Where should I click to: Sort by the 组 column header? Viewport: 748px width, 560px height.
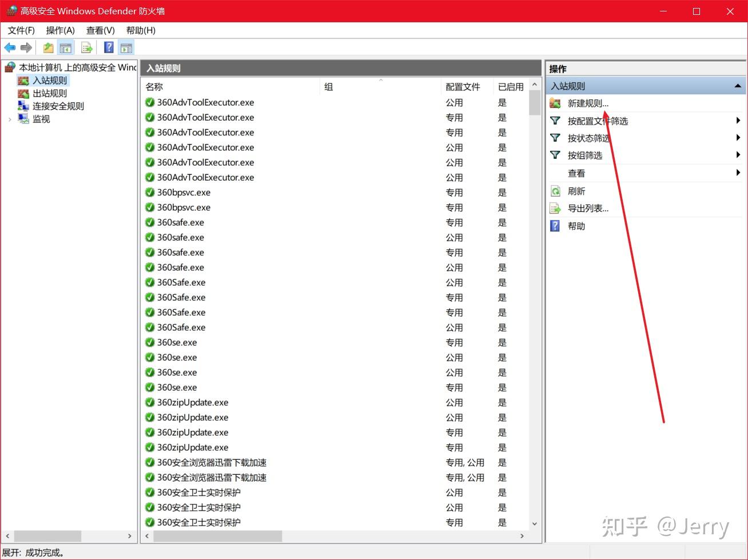coord(381,87)
